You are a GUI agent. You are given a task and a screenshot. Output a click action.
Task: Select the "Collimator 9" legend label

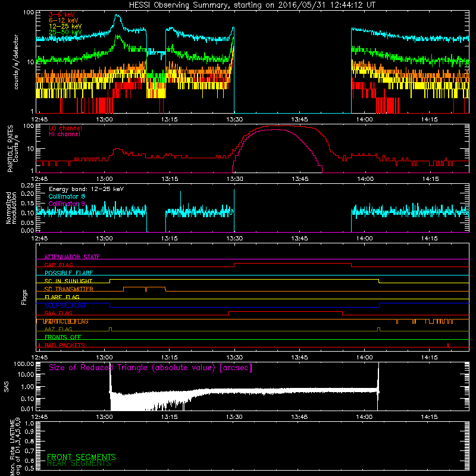67,203
